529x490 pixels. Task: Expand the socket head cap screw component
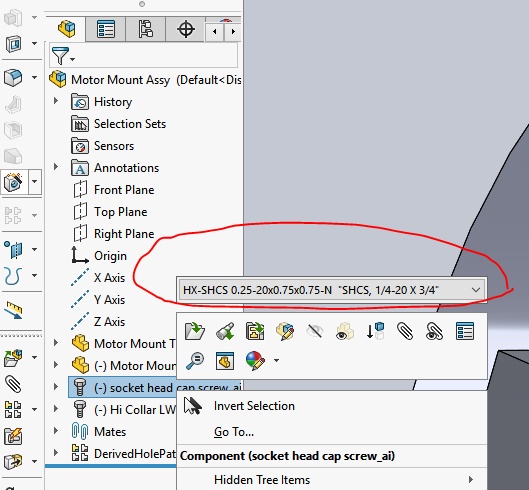pos(56,387)
